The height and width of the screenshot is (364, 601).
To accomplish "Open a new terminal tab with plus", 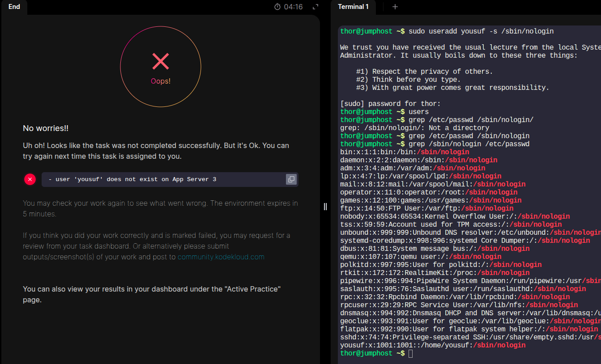I will click(395, 7).
